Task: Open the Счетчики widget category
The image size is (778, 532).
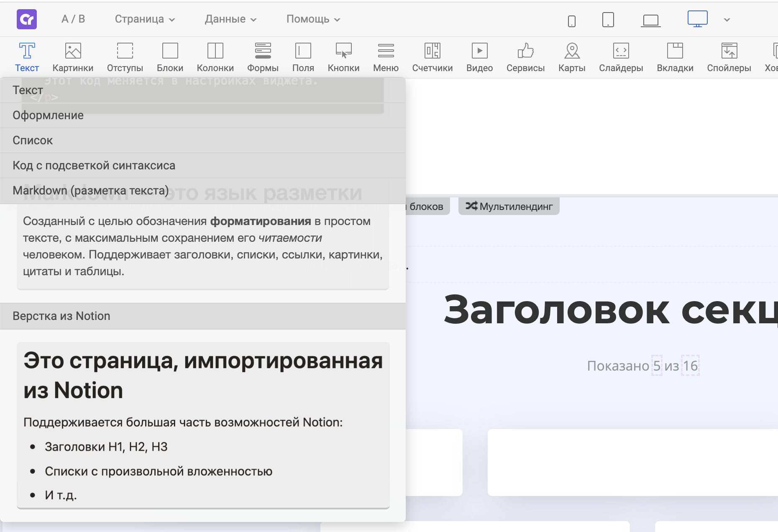Action: pos(433,58)
